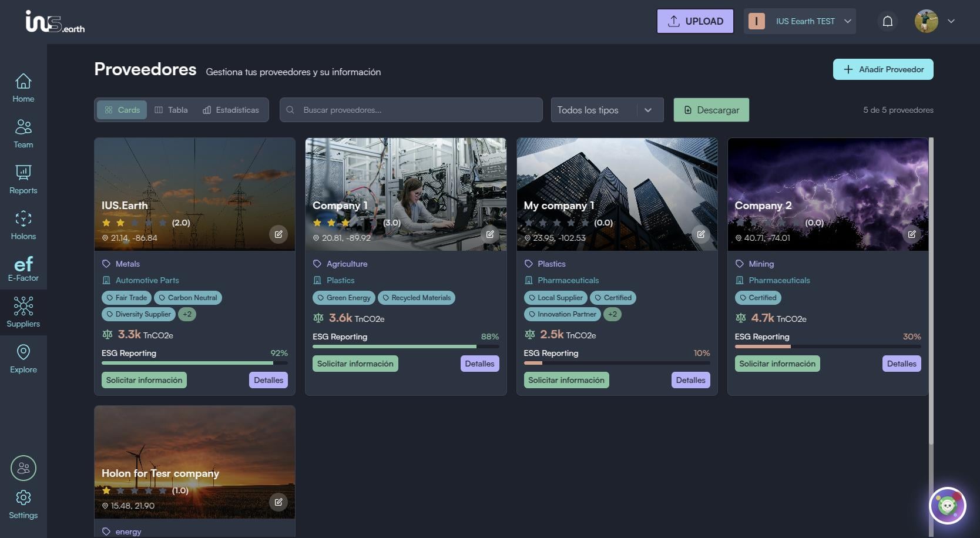Open E-Factor in the sidebar
The width and height of the screenshot is (980, 538).
[x=24, y=270]
